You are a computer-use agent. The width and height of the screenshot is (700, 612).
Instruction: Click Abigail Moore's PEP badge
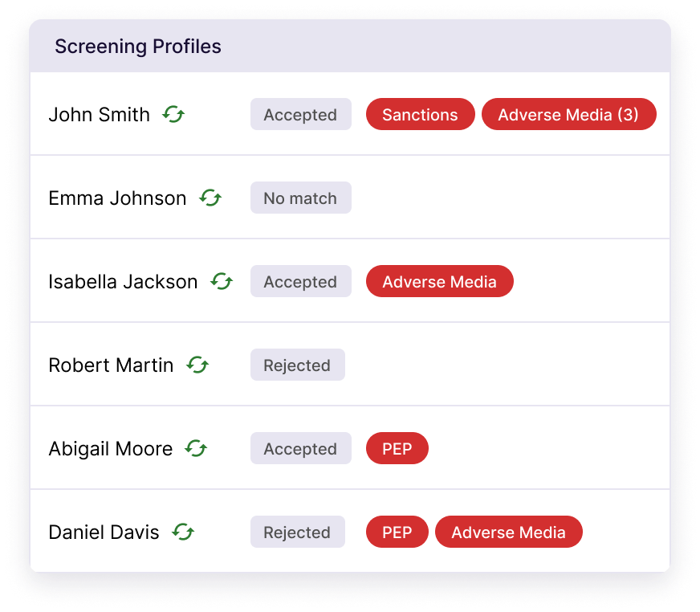[397, 449]
